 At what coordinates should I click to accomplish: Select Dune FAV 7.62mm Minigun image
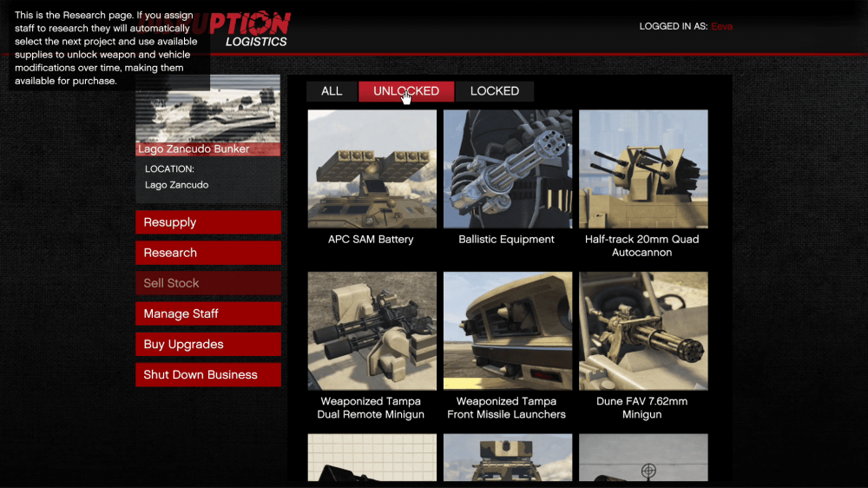click(x=643, y=331)
